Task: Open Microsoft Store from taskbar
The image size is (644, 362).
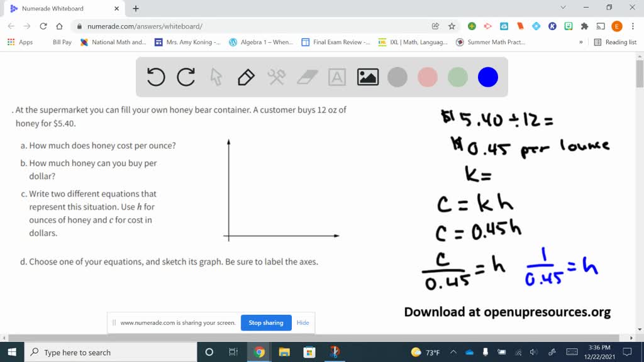Action: coord(309,352)
